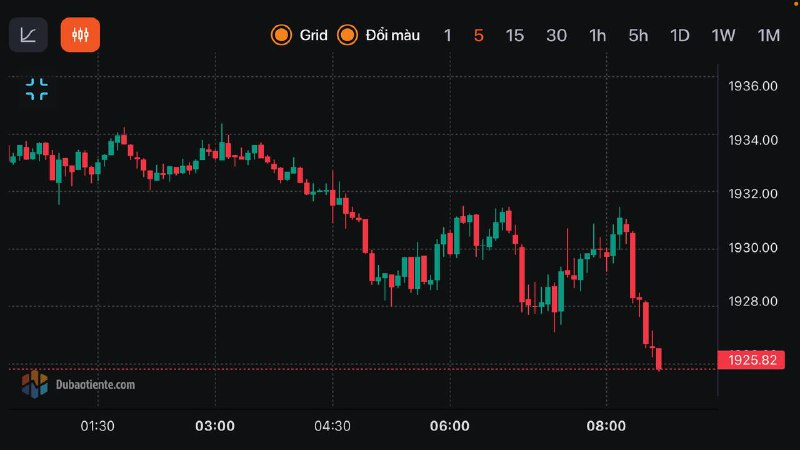The width and height of the screenshot is (800, 450).
Task: Set chart interval to 5h
Action: tap(638, 35)
